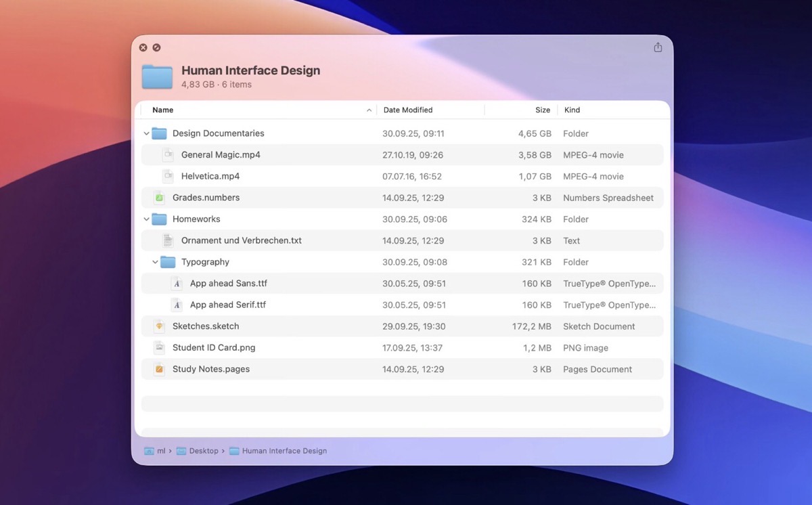Click the Grades.numbers spreadsheet icon
The width and height of the screenshot is (812, 505).
point(159,198)
